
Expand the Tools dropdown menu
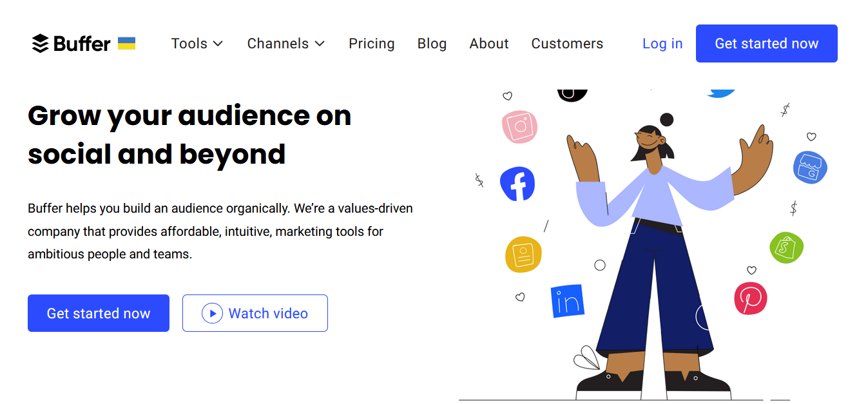(x=197, y=44)
